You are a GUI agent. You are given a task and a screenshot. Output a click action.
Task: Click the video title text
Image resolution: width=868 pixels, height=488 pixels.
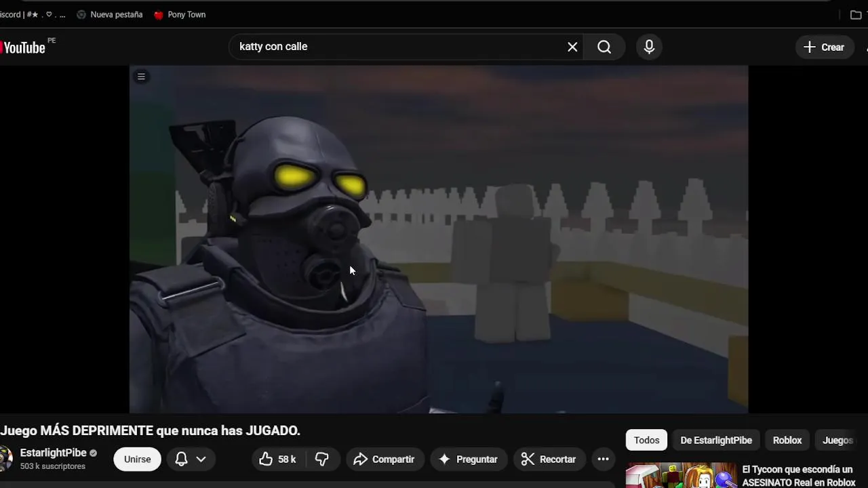tap(150, 431)
